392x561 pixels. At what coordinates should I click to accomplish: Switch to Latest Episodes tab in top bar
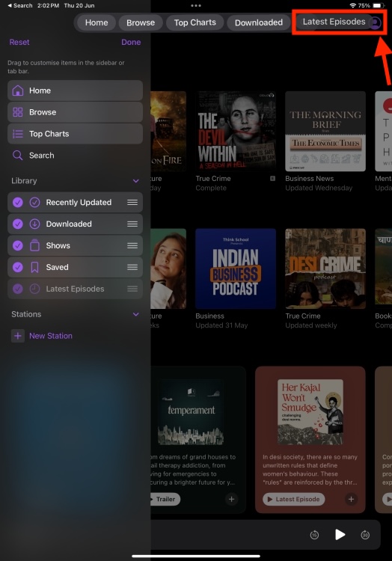[334, 22]
